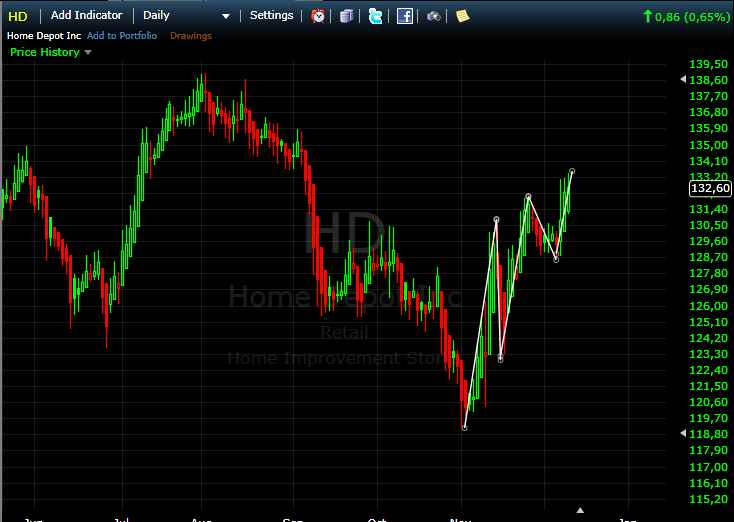Click the 126,00 price axis label
The width and height of the screenshot is (734, 522).
tap(709, 306)
